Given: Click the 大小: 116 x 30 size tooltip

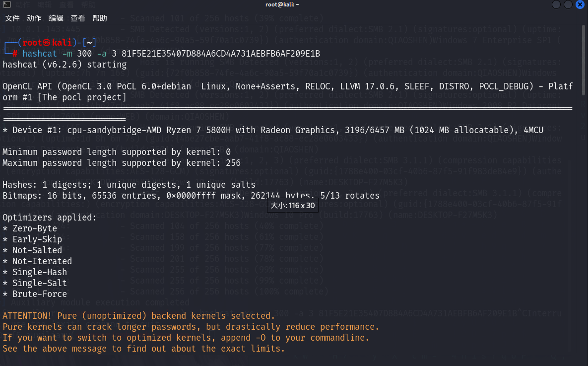Looking at the screenshot, I should pos(293,206).
